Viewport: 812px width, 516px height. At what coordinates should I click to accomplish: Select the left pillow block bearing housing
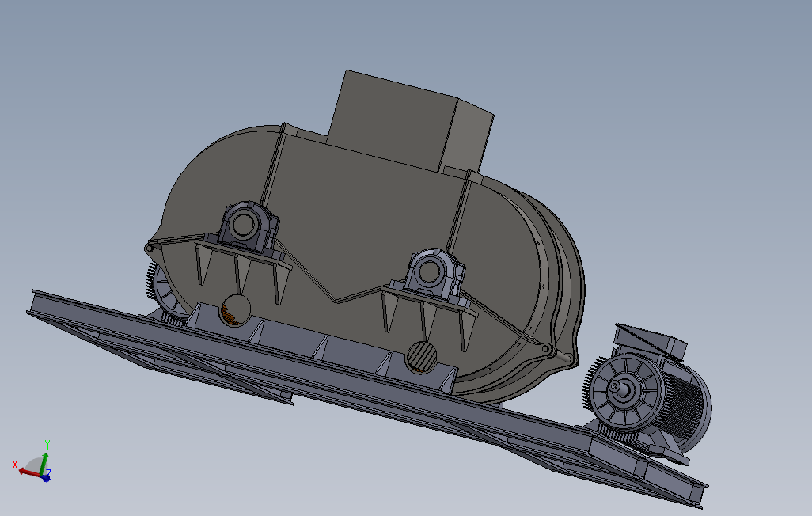248,229
